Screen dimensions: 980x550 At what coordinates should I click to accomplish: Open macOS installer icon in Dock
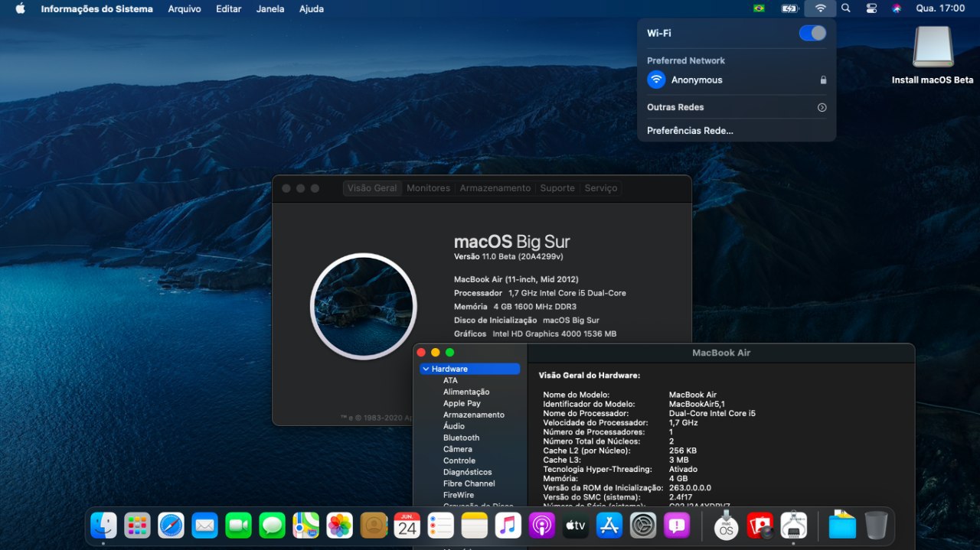727,526
